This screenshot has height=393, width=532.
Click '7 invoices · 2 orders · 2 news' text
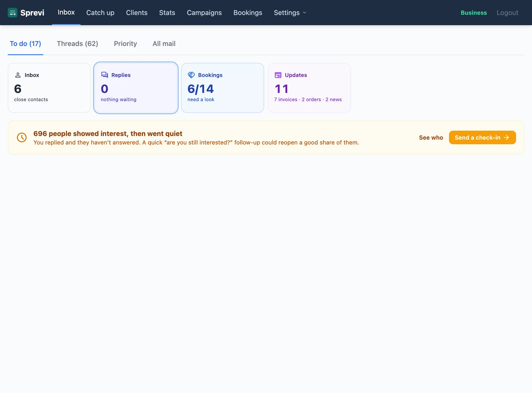[x=308, y=99]
